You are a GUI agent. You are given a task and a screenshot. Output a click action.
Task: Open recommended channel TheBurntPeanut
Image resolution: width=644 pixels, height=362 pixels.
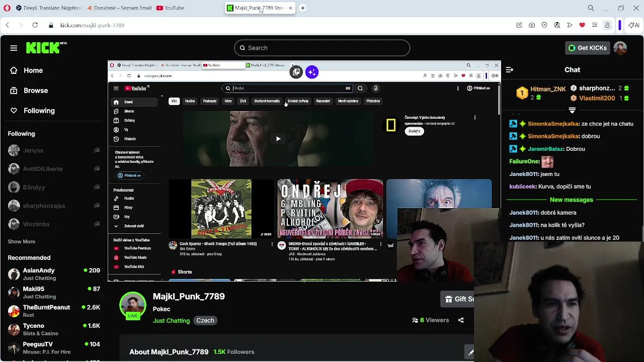[x=54, y=311]
